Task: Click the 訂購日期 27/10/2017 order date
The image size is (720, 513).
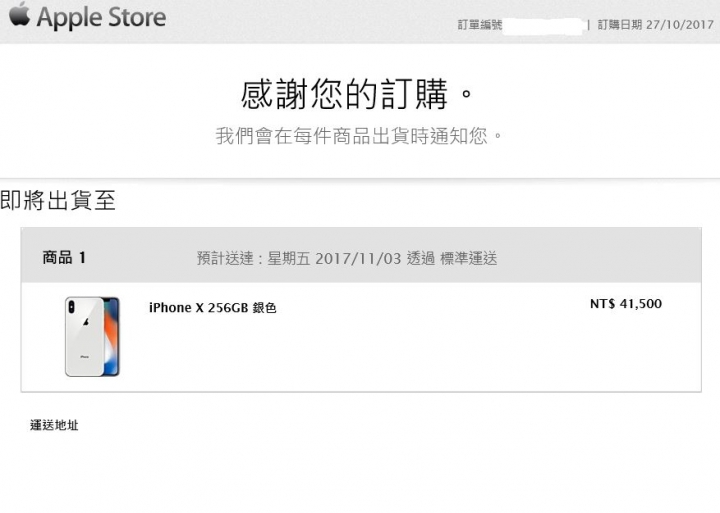Action: point(656,25)
